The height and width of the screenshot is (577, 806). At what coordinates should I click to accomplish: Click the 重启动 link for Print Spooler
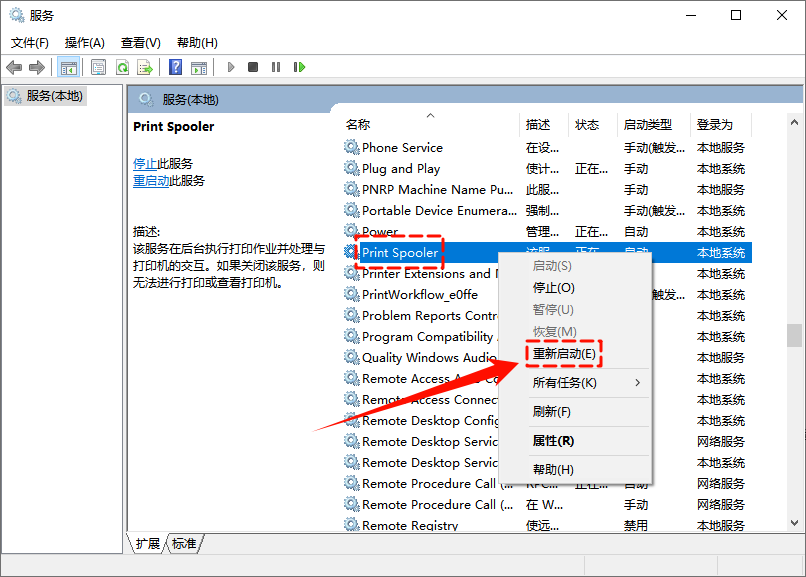[x=151, y=181]
